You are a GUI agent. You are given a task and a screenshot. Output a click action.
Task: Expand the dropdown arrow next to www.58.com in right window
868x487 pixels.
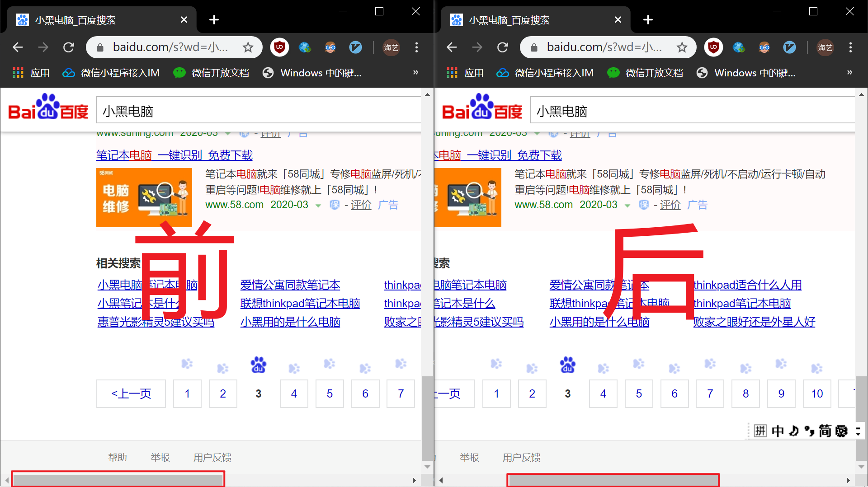627,206
